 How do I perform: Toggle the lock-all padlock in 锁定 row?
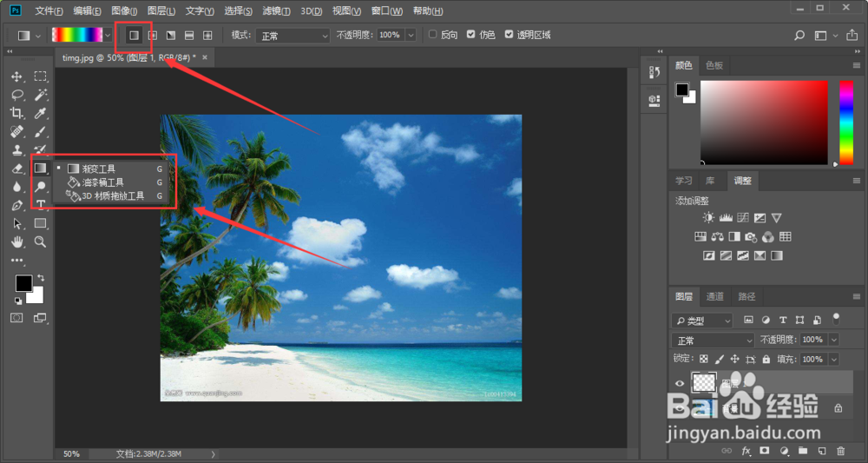coord(766,359)
